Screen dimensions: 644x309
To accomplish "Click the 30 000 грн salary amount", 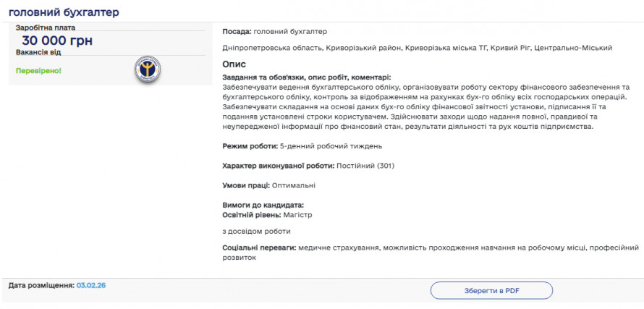I will coord(57,41).
